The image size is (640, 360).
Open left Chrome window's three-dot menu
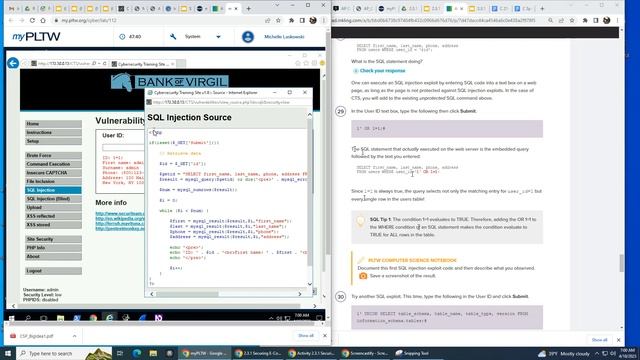pyautogui.click(x=324, y=20)
